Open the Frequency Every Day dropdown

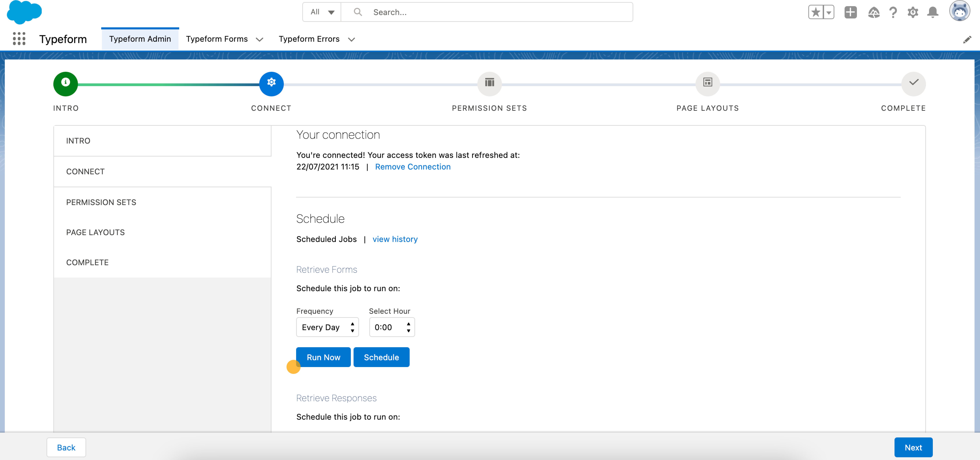click(328, 327)
